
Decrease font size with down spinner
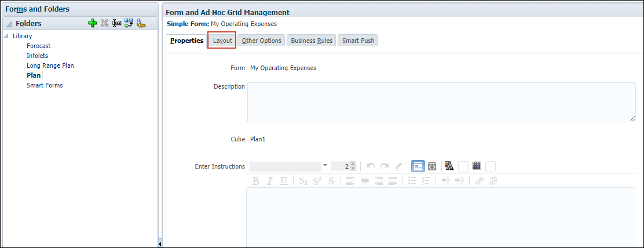pos(353,169)
